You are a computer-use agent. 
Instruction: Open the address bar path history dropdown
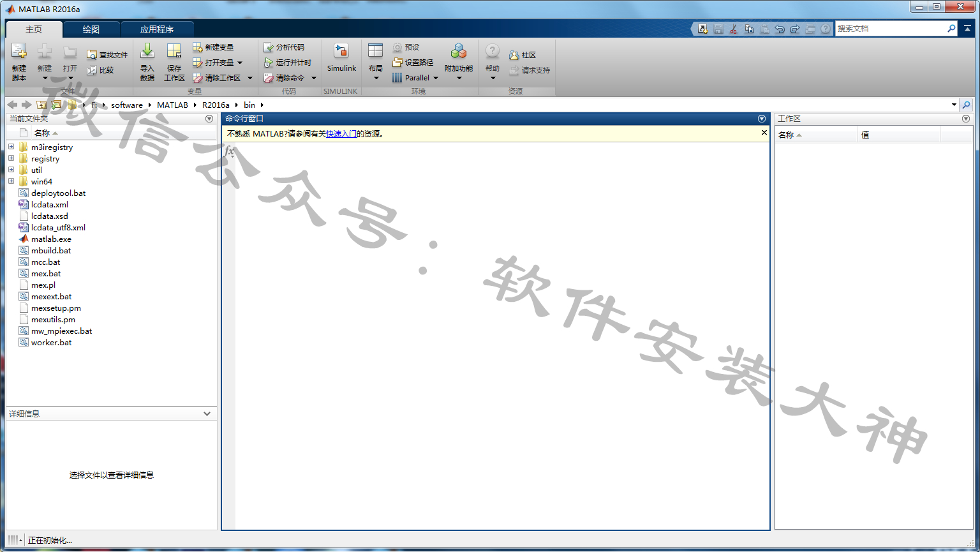[954, 105]
